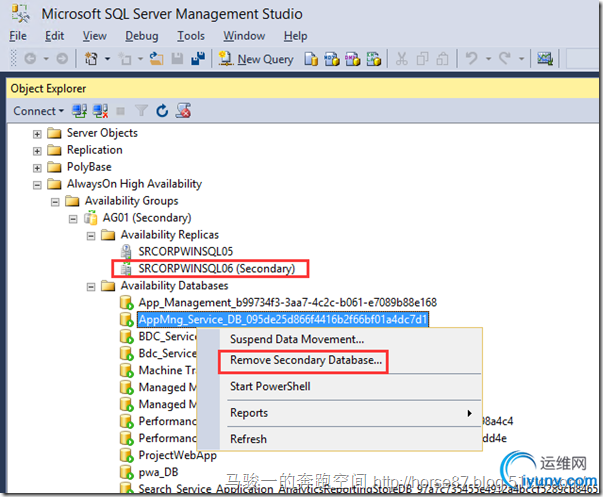Viewport: 603px width, 497px height.
Task: Expand the PolyBase node
Action: (x=37, y=168)
